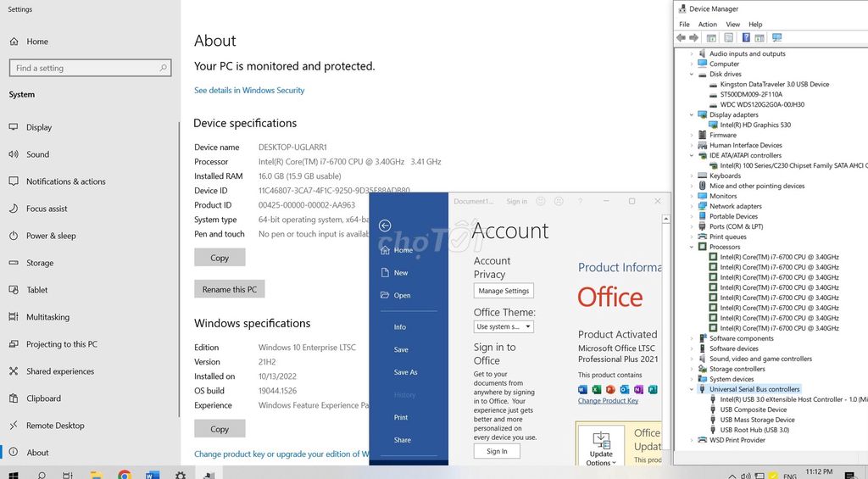
Task: Click the Change Product Key link in Word
Action: click(x=608, y=401)
